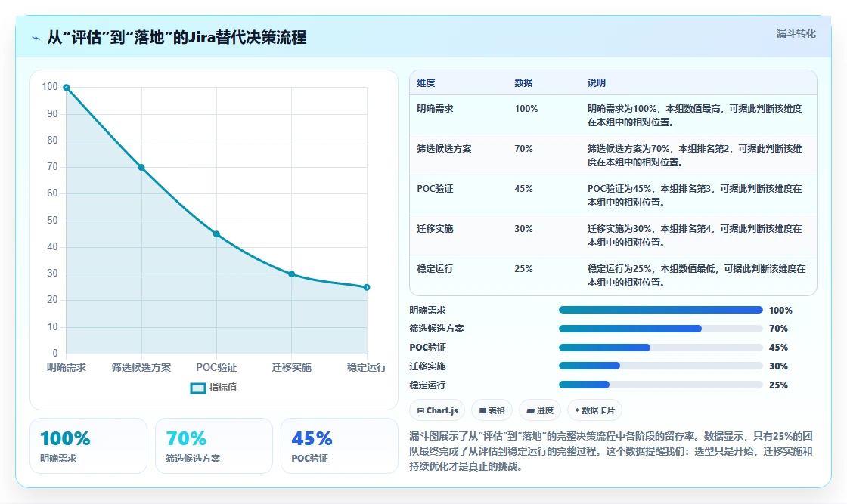Click the 明确需求 100% progress bar
847x504 pixels.
(661, 310)
